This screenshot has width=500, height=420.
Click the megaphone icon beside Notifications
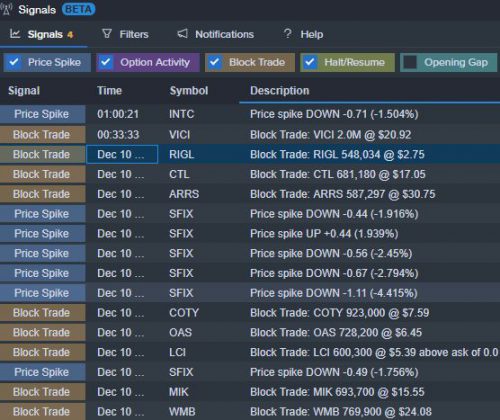pyautogui.click(x=182, y=33)
